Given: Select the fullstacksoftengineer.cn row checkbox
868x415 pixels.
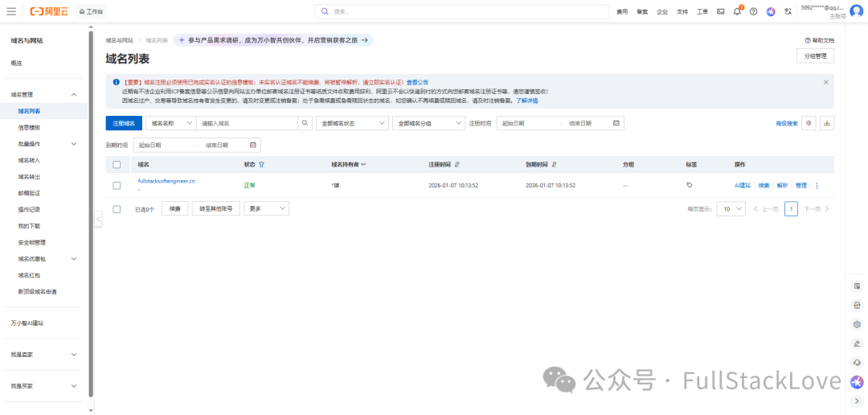Looking at the screenshot, I should [x=117, y=186].
